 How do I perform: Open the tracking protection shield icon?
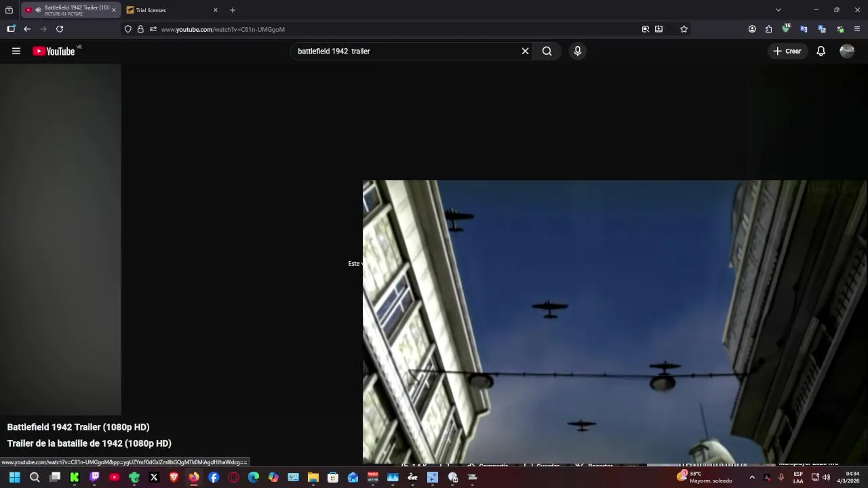(127, 29)
